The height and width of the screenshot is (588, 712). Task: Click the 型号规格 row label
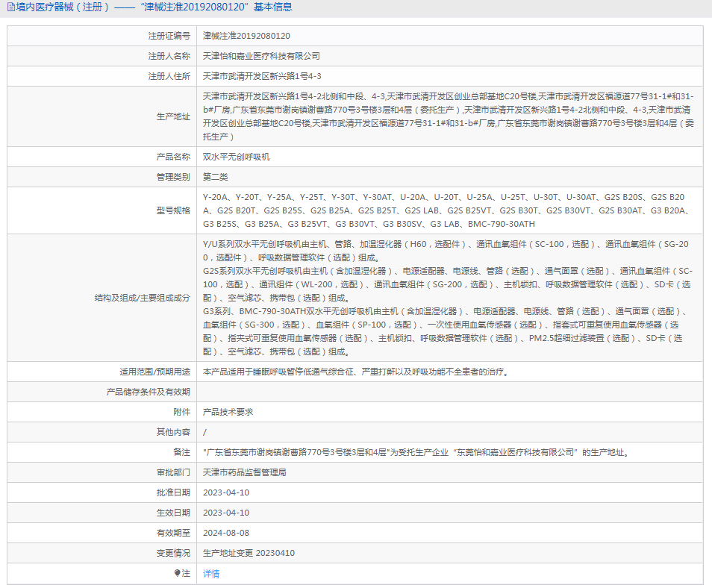(173, 211)
